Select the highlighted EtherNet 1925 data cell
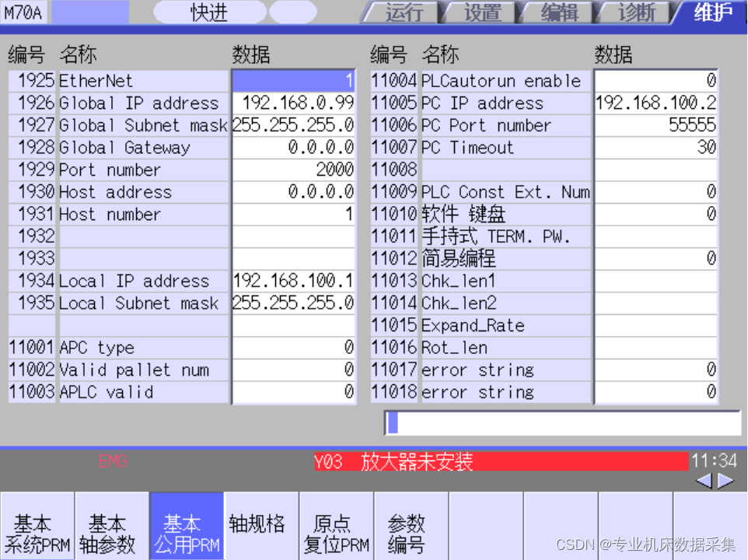Screen dimensions: 748x560 point(294,80)
